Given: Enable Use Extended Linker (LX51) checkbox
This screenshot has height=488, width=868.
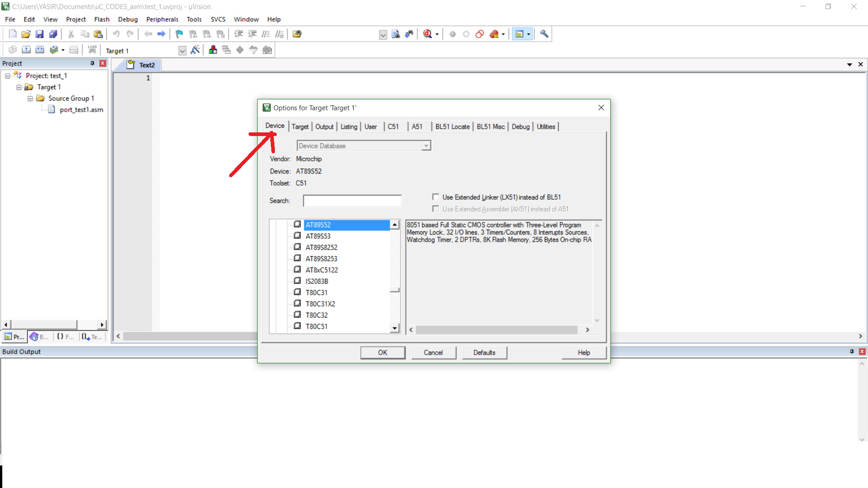Looking at the screenshot, I should pyautogui.click(x=436, y=197).
